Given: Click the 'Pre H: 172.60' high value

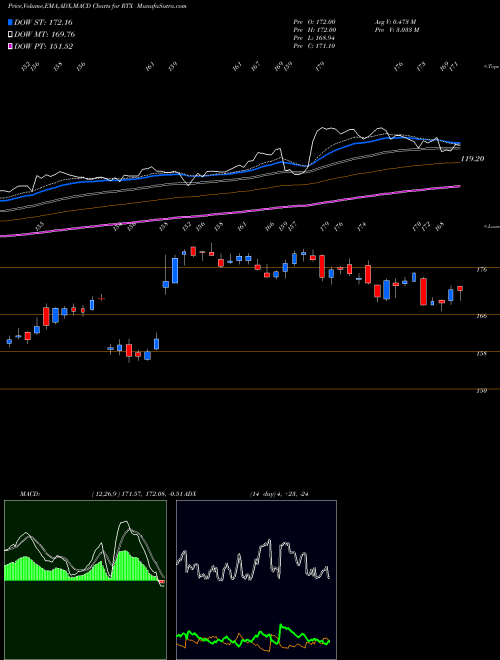Looking at the screenshot, I should tap(314, 30).
